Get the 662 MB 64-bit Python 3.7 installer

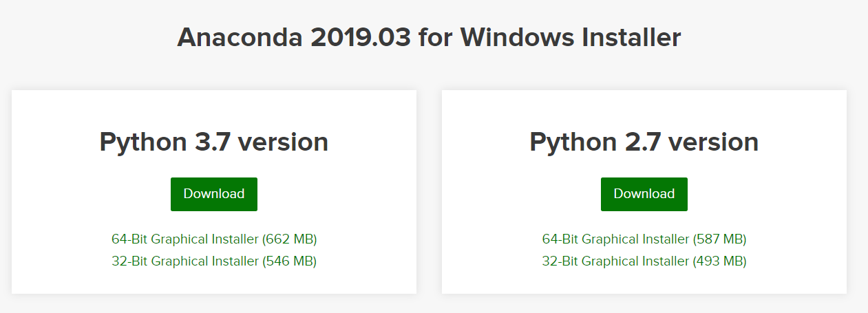pyautogui.click(x=213, y=239)
